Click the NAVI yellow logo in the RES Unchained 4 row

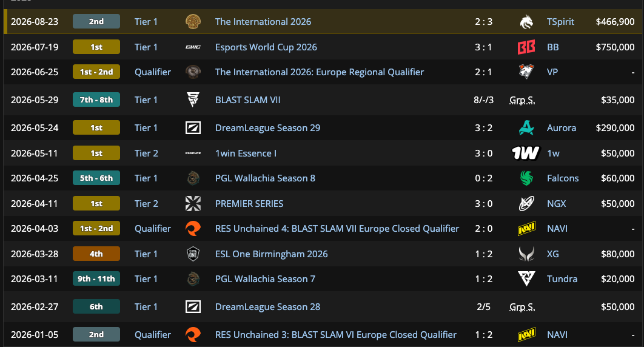point(526,228)
